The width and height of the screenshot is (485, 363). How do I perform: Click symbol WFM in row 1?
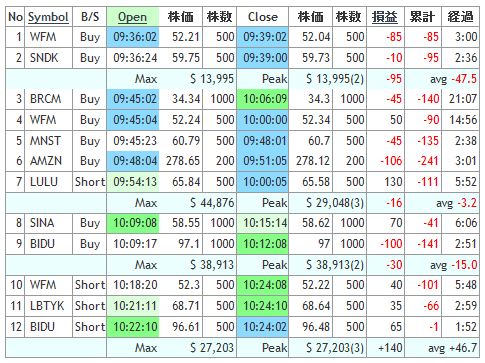43,37
